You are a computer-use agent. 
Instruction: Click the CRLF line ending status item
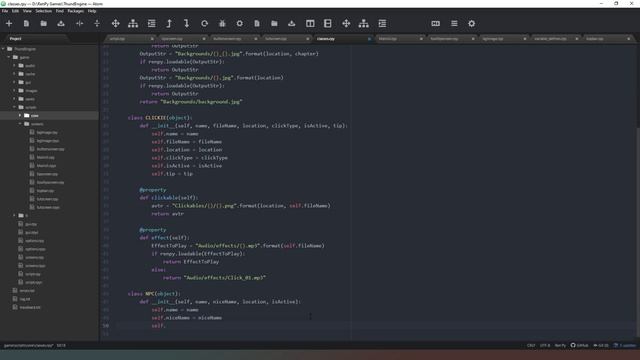pyautogui.click(x=531, y=345)
